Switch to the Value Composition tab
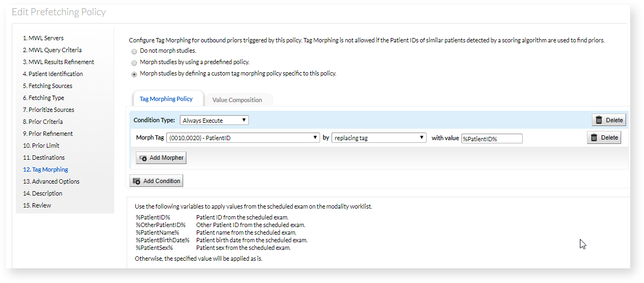The image size is (644, 283). click(237, 100)
